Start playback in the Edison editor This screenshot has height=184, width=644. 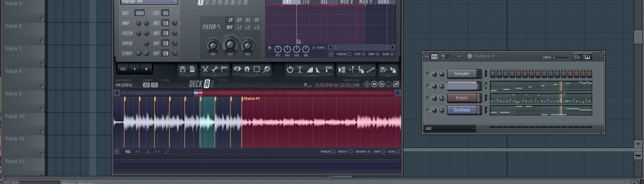[135, 69]
